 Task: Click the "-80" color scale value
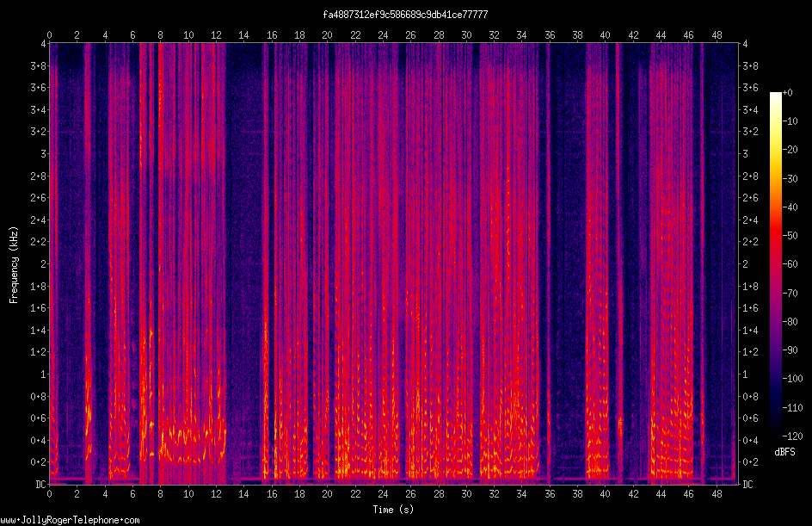[790, 322]
